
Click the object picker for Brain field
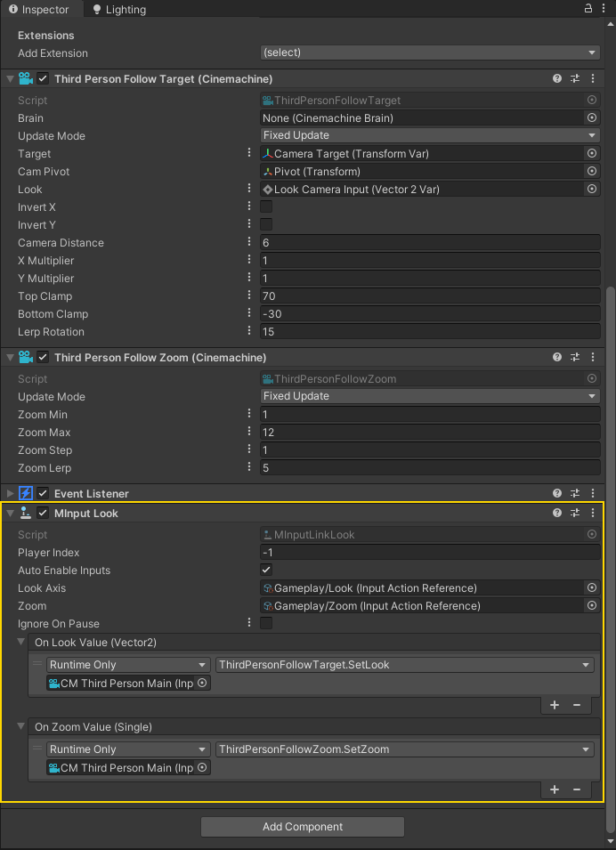click(x=592, y=117)
